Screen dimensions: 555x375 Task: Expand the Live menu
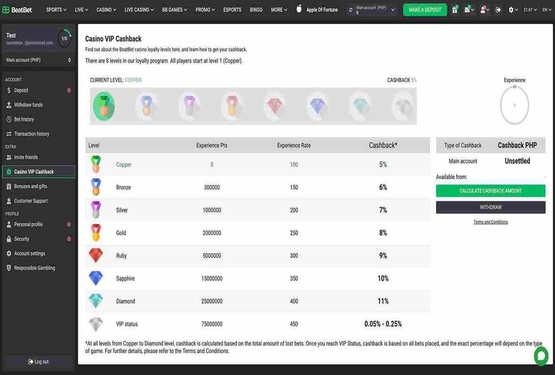click(81, 10)
